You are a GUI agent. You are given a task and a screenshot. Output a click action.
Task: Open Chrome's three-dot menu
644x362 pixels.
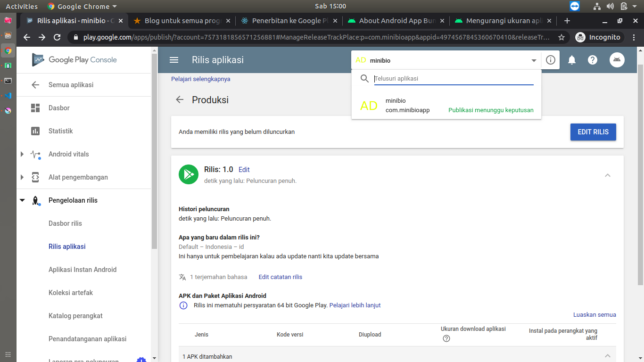[x=634, y=37]
